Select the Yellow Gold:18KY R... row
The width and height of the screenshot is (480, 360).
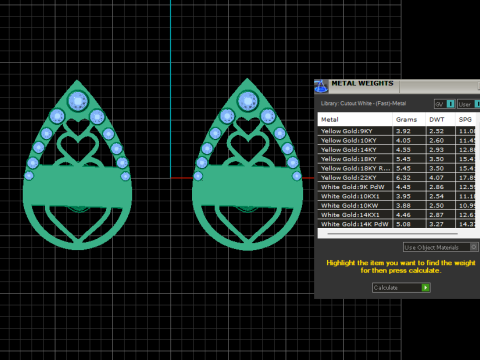point(397,168)
